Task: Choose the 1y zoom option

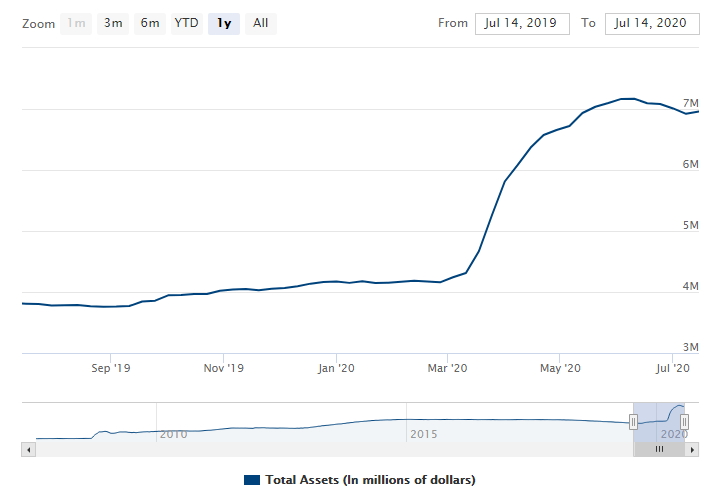Action: click(224, 23)
